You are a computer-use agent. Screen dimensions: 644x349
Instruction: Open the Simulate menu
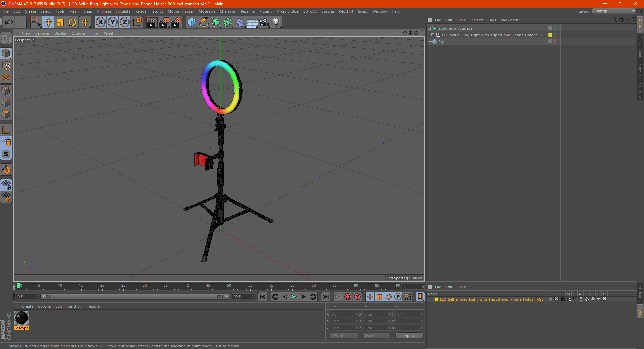[x=123, y=11]
